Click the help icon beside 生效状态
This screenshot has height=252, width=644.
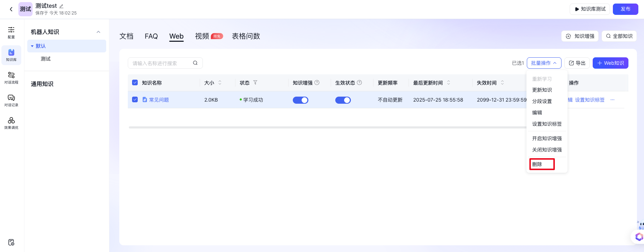tap(359, 82)
